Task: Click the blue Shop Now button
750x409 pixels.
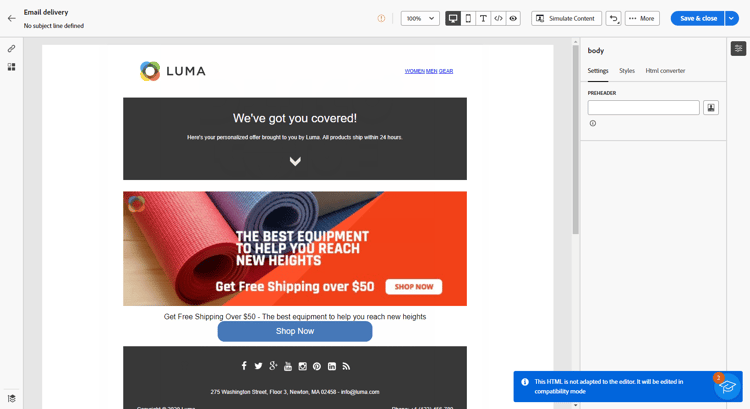Action: click(295, 332)
